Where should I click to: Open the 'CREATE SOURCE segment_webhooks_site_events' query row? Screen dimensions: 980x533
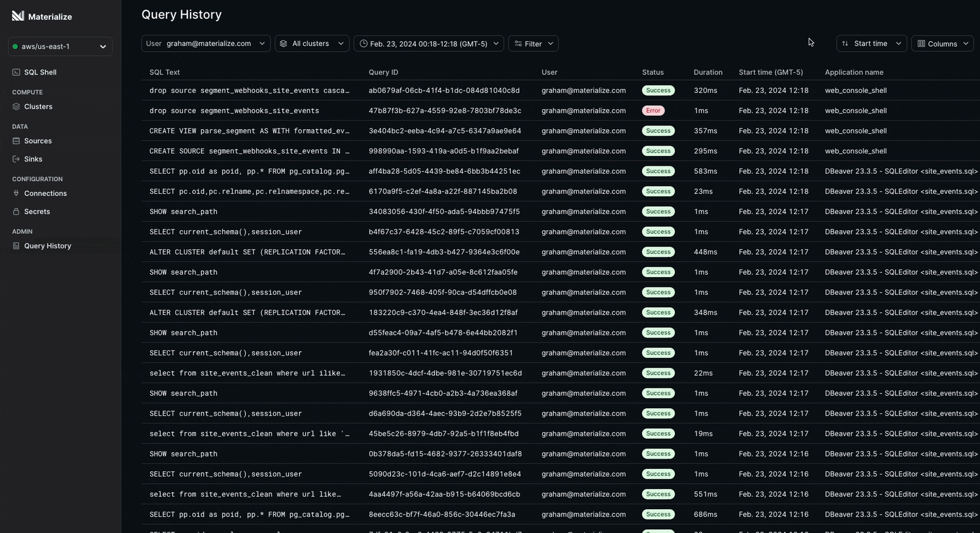pyautogui.click(x=249, y=151)
